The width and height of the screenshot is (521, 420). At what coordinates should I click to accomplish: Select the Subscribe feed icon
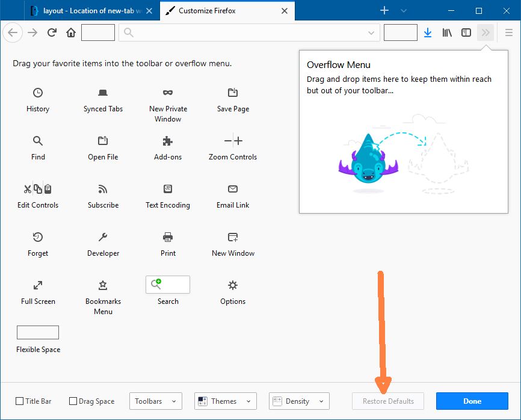tap(103, 189)
